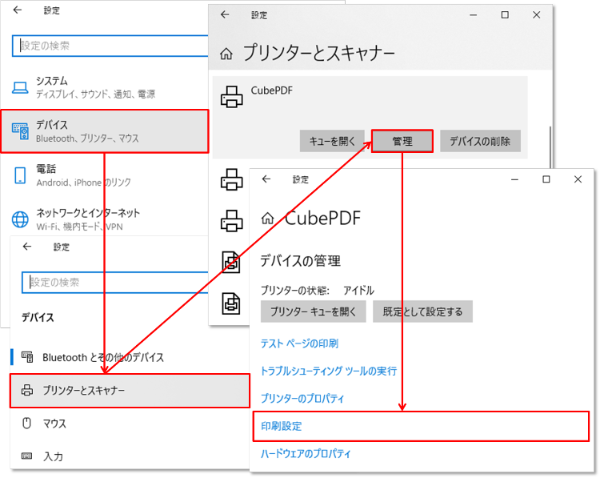The width and height of the screenshot is (600, 478).
Task: Click the システム laptop icon
Action: click(20, 88)
